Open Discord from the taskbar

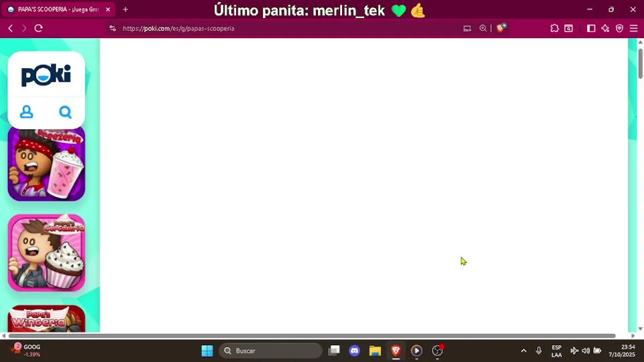pos(355,351)
